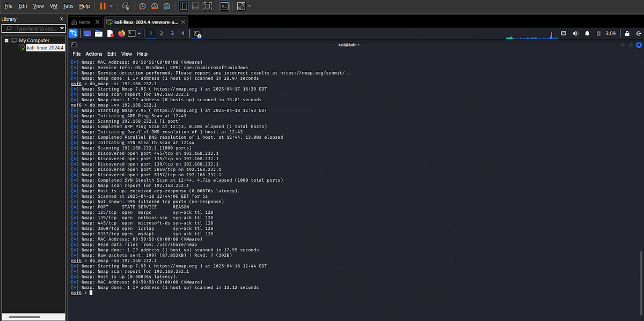Open the Kali applications menu
Viewport: 644px width, 321px height.
pyautogui.click(x=74, y=33)
